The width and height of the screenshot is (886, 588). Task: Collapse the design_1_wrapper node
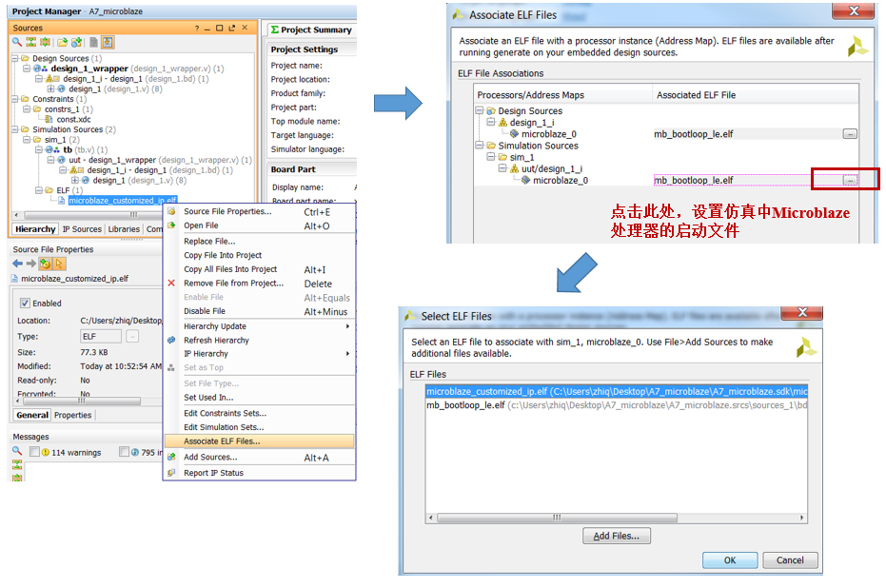click(27, 69)
